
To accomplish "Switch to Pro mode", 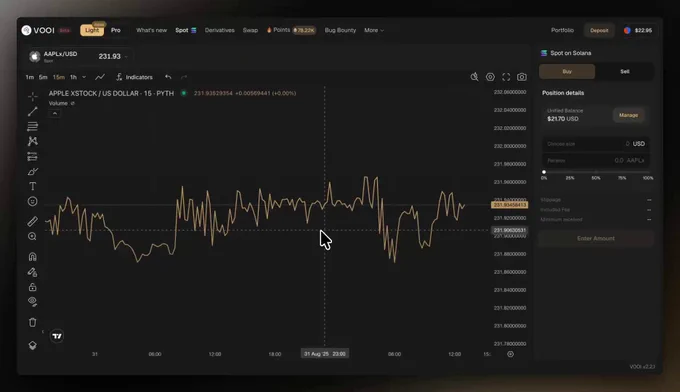I will 115,30.
